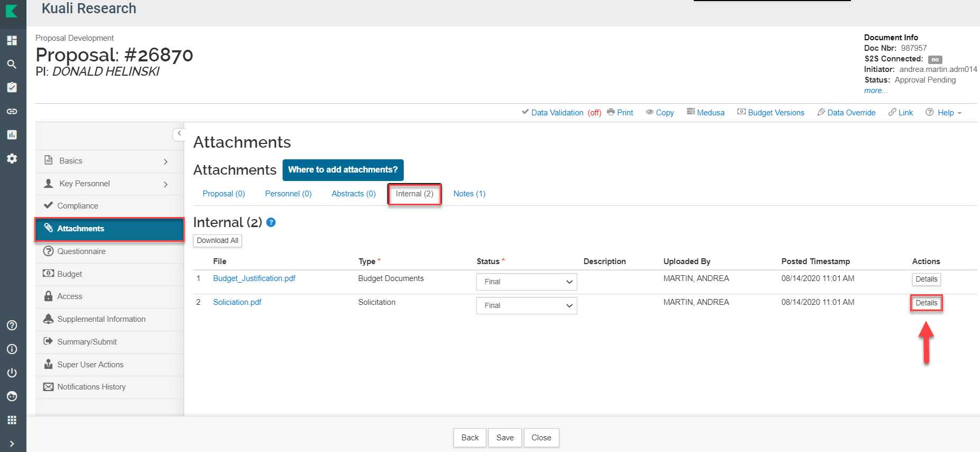The height and width of the screenshot is (452, 980).
Task: Open Data Override
Action: coord(846,113)
